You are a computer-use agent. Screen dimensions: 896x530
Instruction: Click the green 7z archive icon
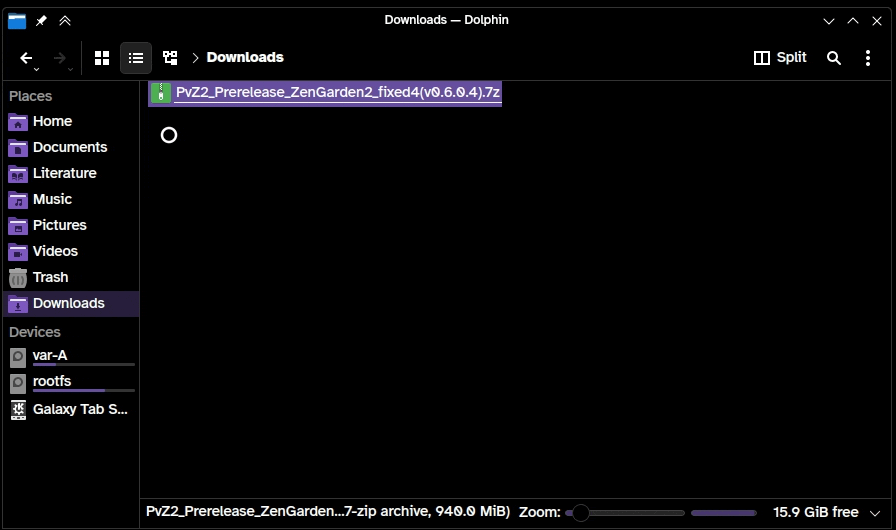coord(161,93)
